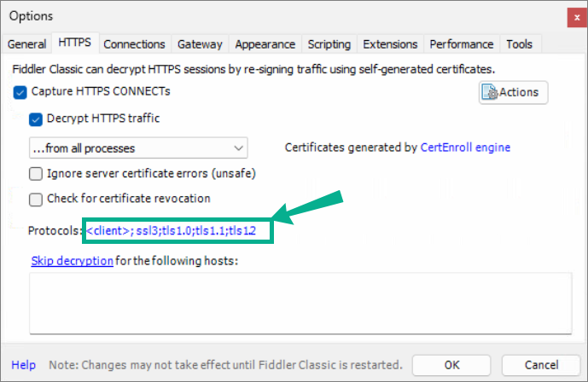Open the Tools tab
The height and width of the screenshot is (382, 588).
pyautogui.click(x=520, y=44)
